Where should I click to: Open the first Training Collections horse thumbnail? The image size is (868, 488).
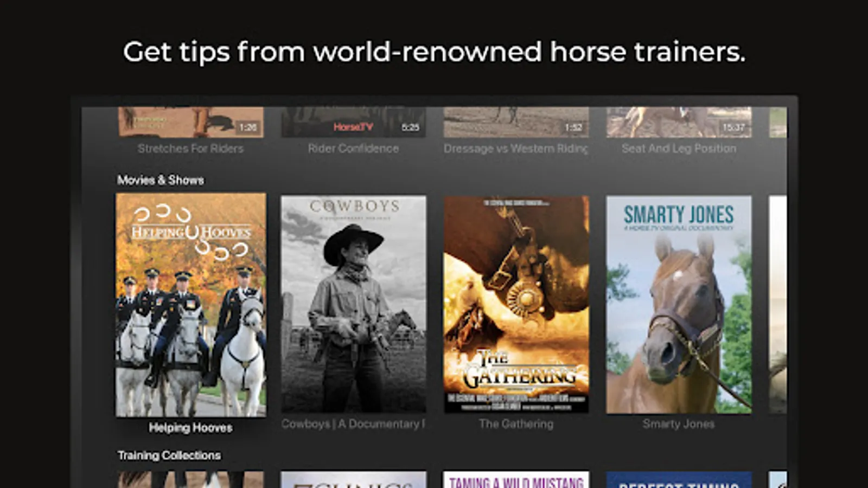coord(191,479)
